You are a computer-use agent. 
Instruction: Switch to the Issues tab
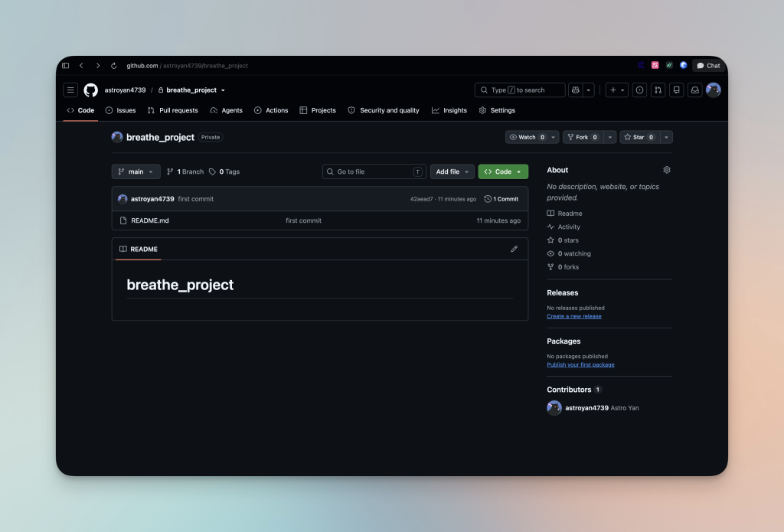point(120,110)
